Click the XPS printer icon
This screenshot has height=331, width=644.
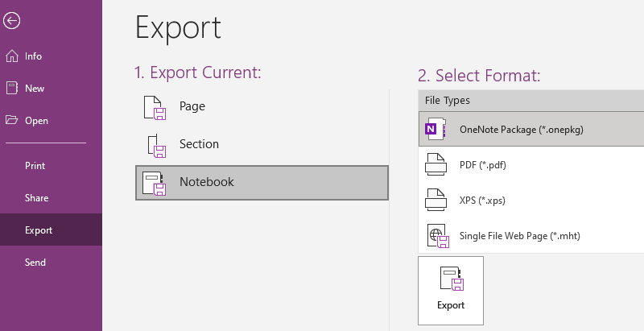coord(436,200)
